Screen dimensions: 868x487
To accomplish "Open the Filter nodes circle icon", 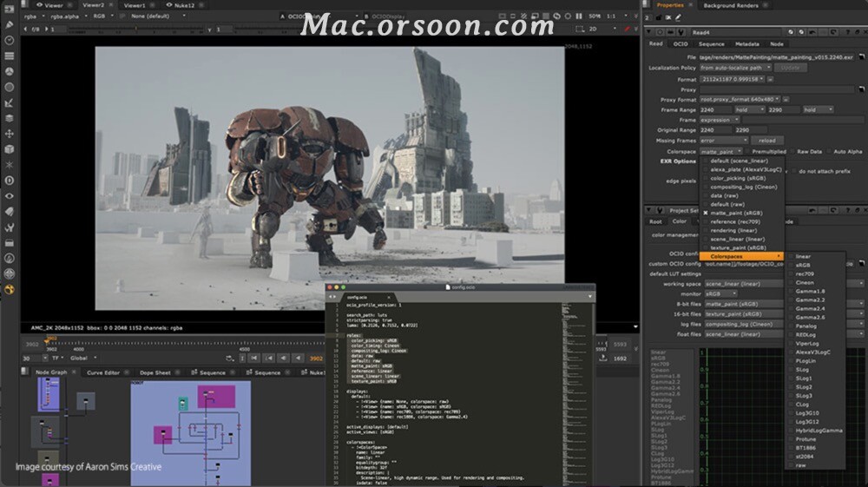I will coord(10,87).
